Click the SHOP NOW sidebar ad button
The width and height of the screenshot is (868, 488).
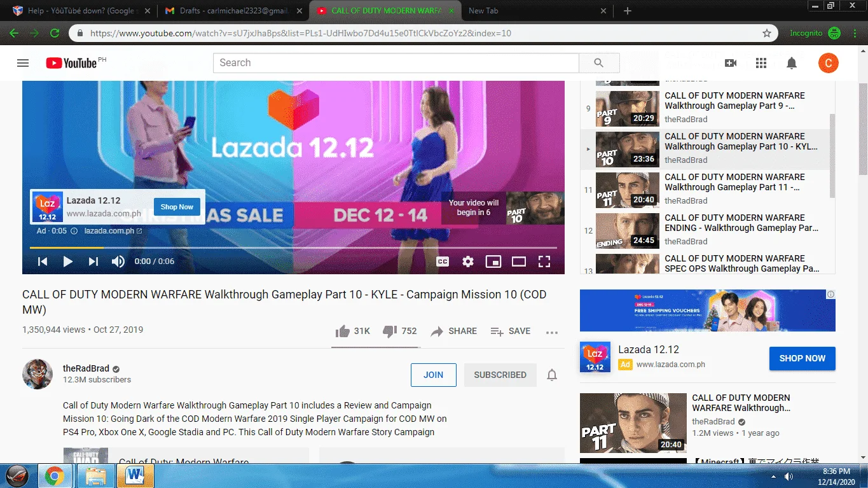[x=803, y=358]
